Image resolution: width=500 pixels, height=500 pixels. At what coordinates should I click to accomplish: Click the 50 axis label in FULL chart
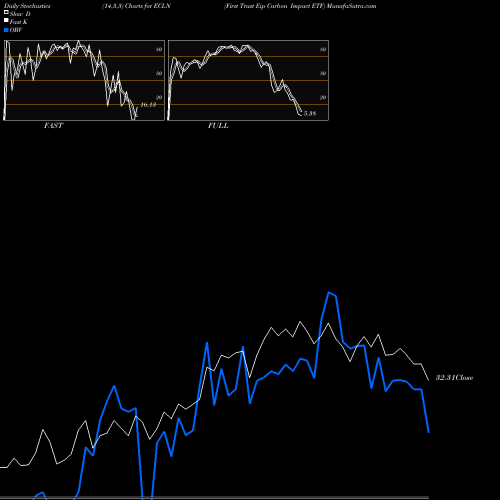pos(323,73)
